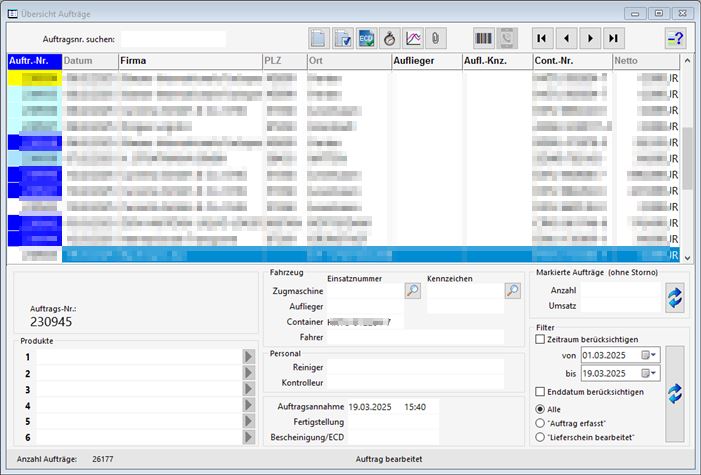Screen dimensions: 701x475
Task: Click the Auftragsnr. suchen input field
Action: pyautogui.click(x=172, y=39)
